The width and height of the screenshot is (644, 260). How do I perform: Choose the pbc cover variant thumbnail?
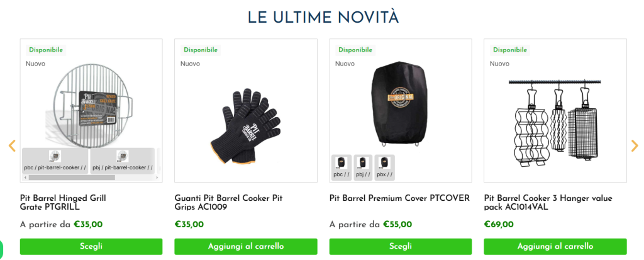click(x=341, y=167)
